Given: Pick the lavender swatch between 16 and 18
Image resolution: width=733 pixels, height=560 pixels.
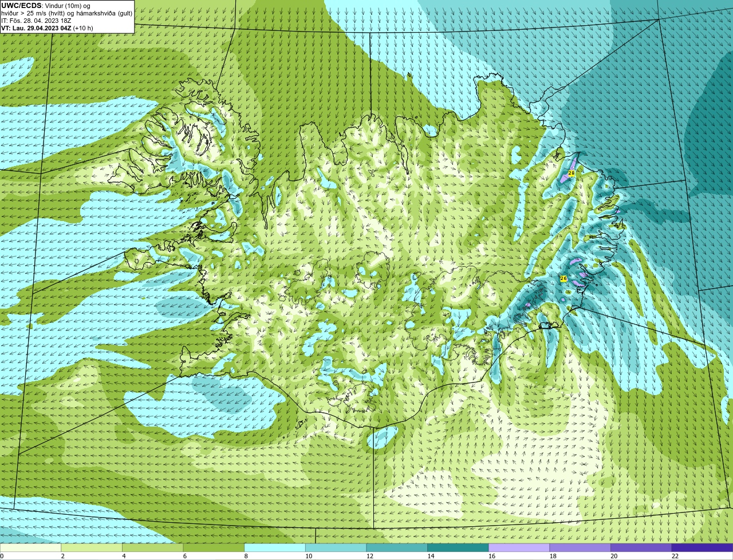Looking at the screenshot, I should [519, 547].
